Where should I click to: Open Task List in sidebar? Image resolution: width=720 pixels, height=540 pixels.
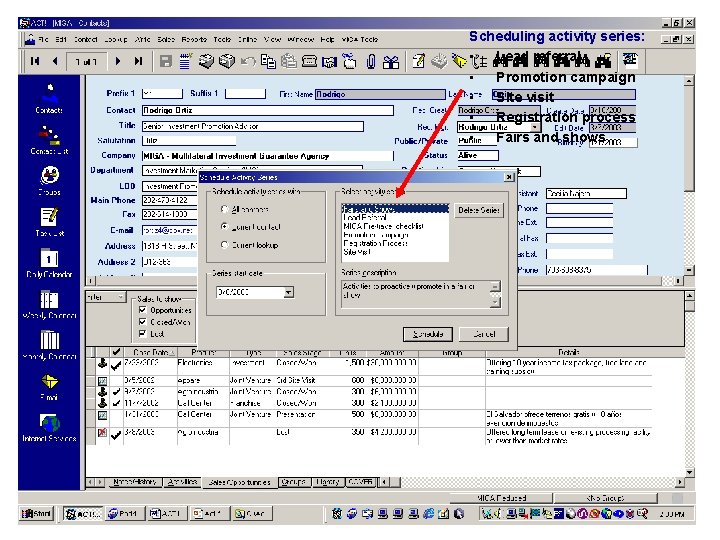[x=49, y=222]
